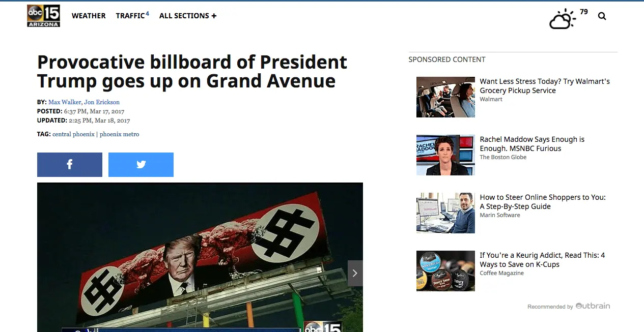Image resolution: width=644 pixels, height=332 pixels.
Task: Open Walmart Grocery Pickup sponsored thumbnail
Action: (x=445, y=97)
